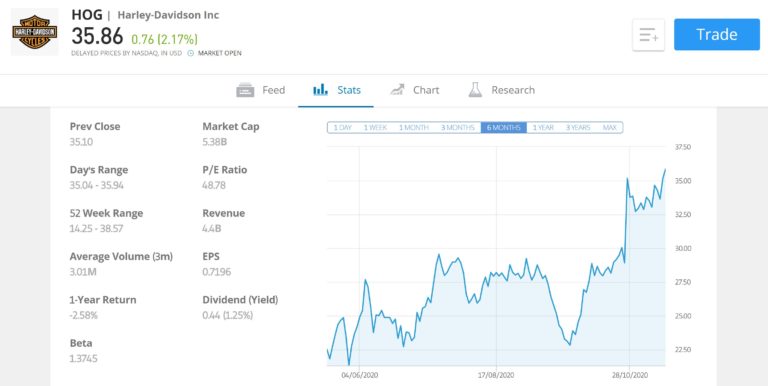Click the Chart line graph icon
This screenshot has height=386, width=768.
coord(397,90)
